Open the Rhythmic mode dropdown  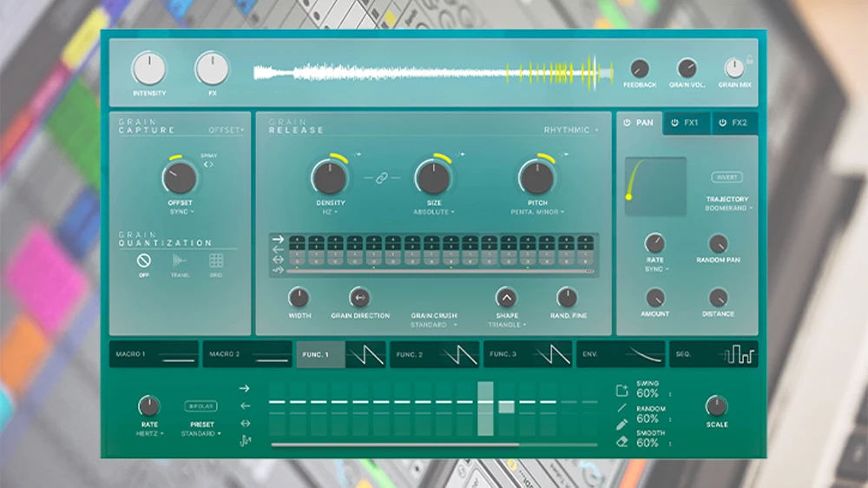(571, 130)
